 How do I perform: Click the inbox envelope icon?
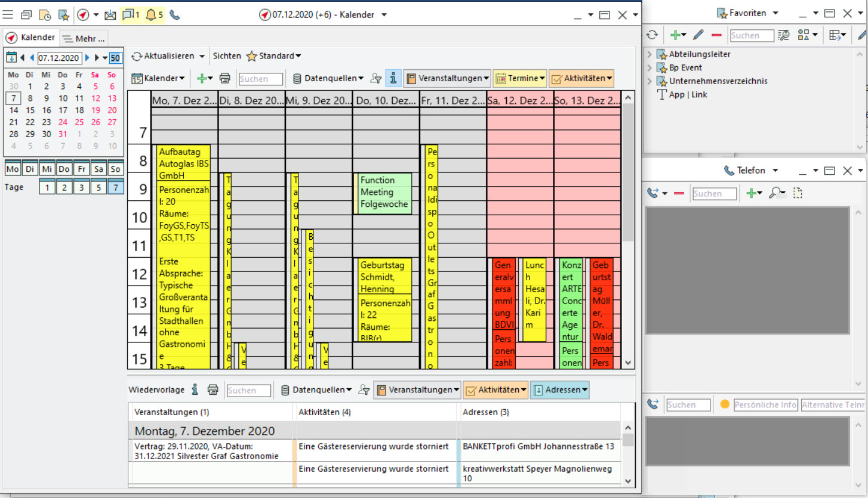click(x=110, y=15)
